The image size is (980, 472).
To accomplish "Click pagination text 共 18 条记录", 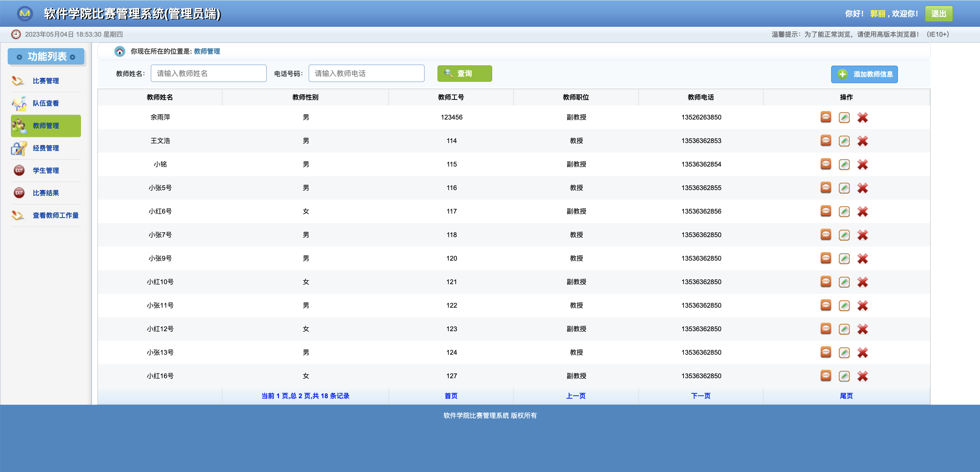I will (330, 396).
